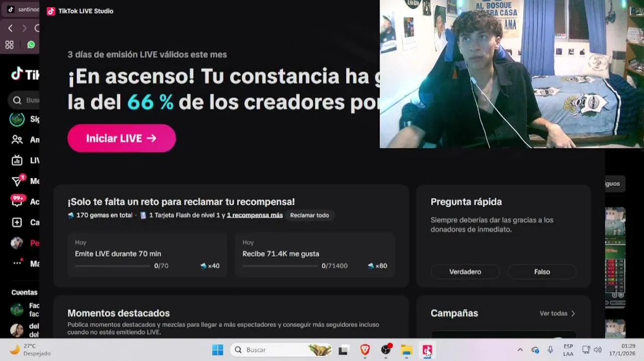Click the Momentos destacados heading

[x=119, y=313]
